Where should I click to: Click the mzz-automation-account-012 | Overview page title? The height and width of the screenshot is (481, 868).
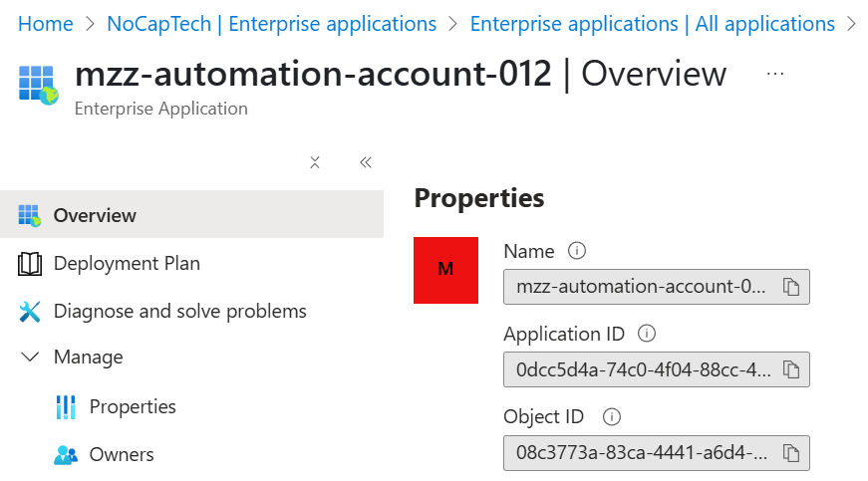click(x=401, y=74)
